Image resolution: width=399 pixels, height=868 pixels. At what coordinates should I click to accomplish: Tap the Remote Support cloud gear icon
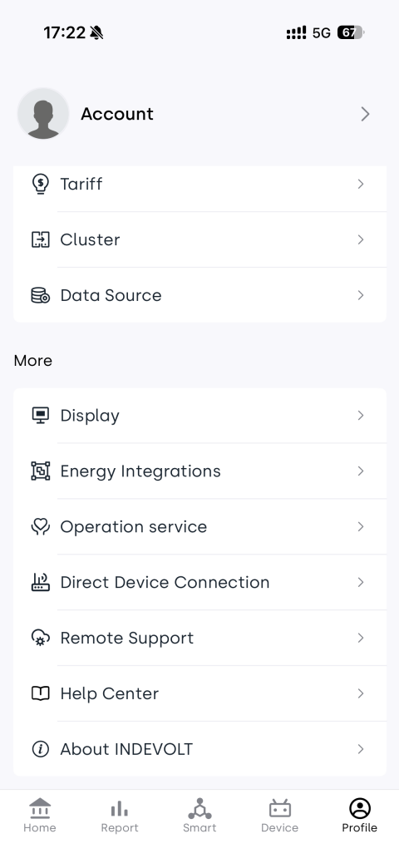(40, 638)
